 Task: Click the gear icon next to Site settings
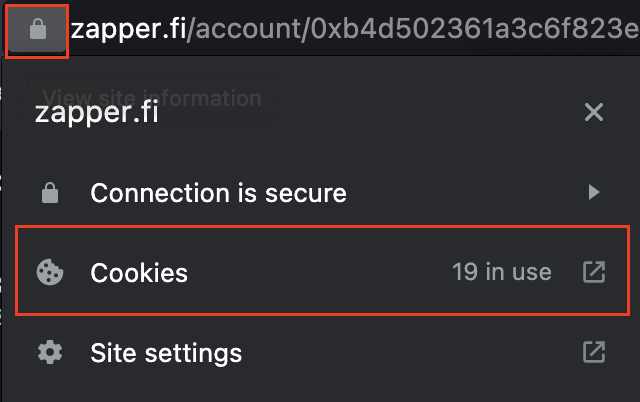(x=50, y=352)
